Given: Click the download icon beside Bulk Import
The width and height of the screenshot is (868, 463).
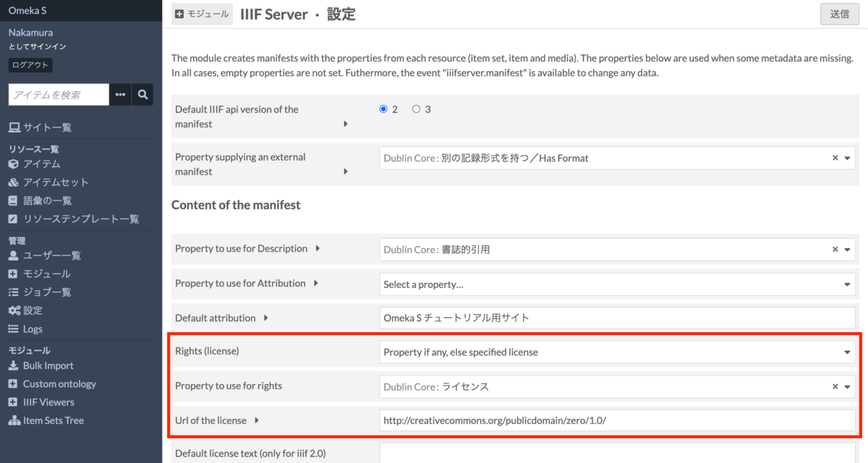Looking at the screenshot, I should tap(13, 365).
